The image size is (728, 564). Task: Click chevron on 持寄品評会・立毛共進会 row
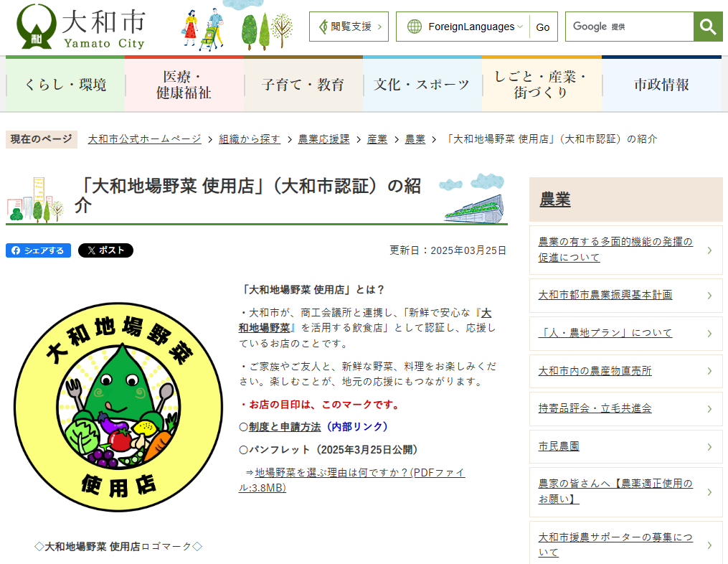coord(709,409)
